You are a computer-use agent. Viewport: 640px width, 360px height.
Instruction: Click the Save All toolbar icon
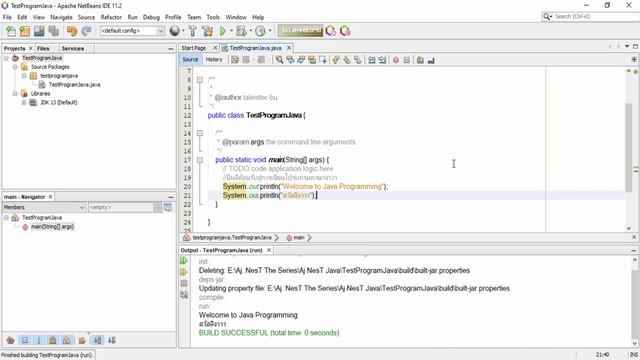point(54,31)
